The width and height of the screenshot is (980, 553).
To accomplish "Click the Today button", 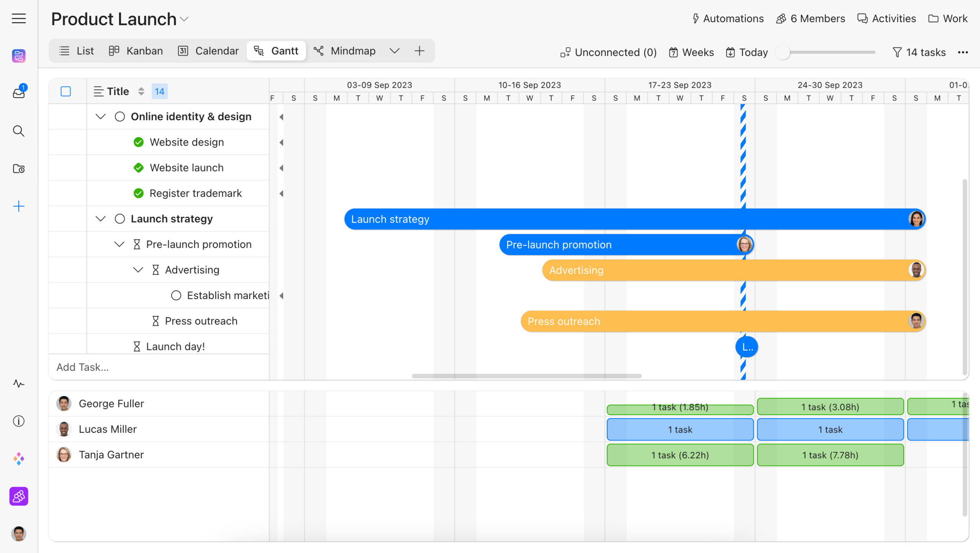I will 747,52.
